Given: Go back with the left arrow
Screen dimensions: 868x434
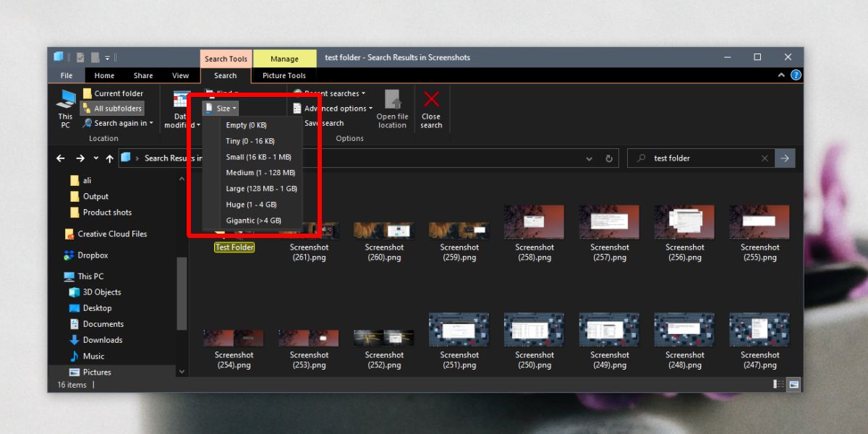Looking at the screenshot, I should tap(61, 158).
